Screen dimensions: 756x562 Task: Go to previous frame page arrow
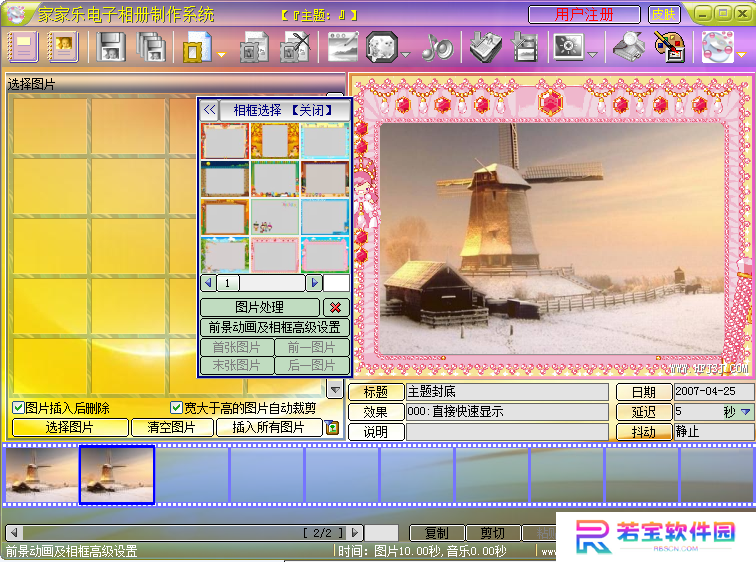click(x=208, y=283)
